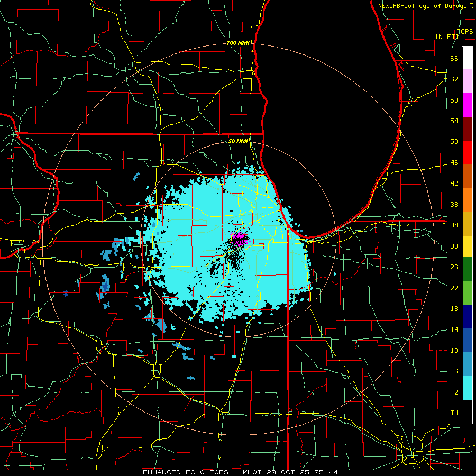Click the white swatch atop the legend
The image size is (476, 476).
coord(467,58)
